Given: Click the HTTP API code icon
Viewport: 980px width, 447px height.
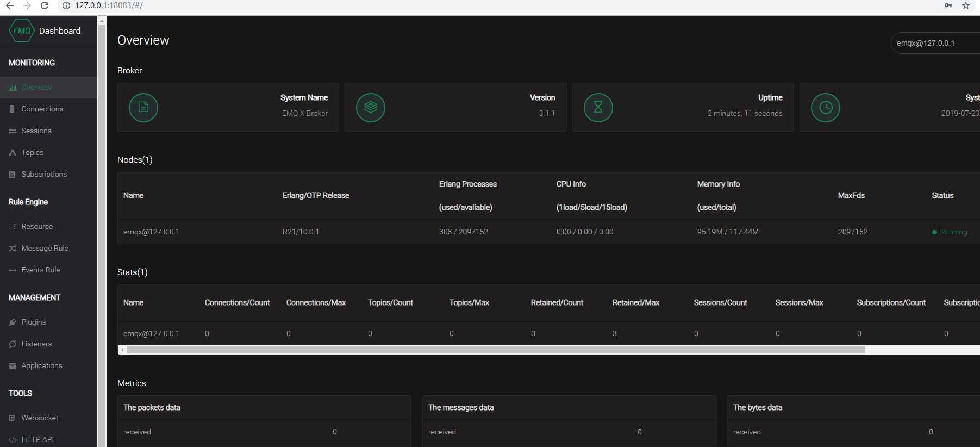Looking at the screenshot, I should pos(13,439).
